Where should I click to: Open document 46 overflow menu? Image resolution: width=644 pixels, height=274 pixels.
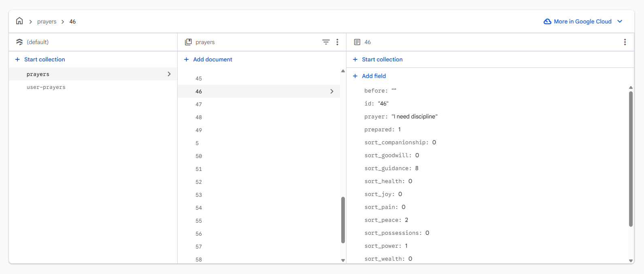pos(625,42)
